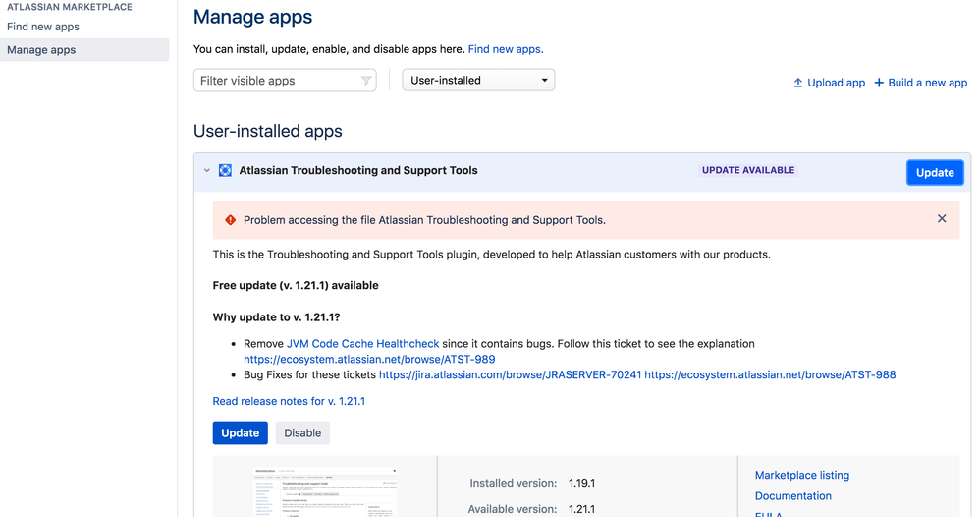The image size is (980, 517).
Task: Click the Build a new app link
Action: [x=928, y=83]
